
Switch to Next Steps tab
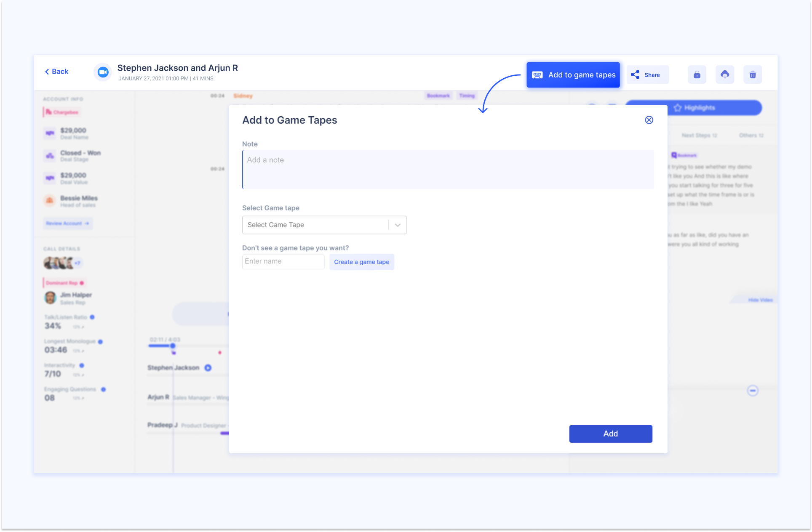(x=699, y=136)
